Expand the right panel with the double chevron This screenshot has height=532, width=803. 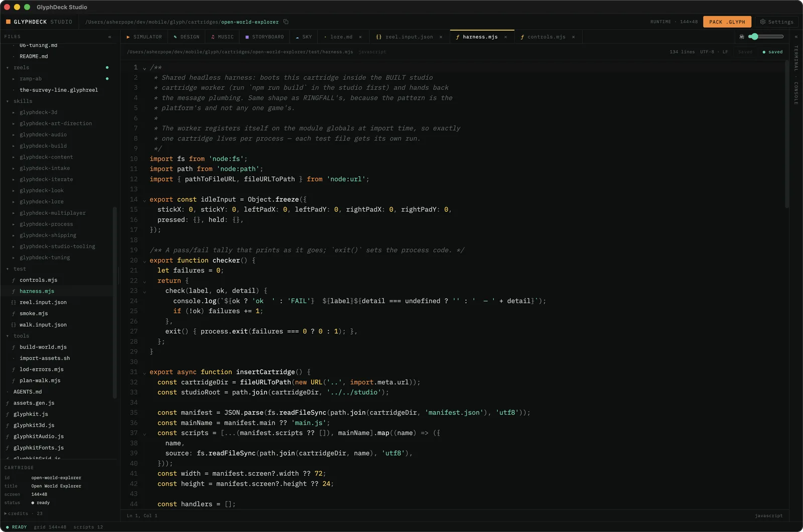pos(795,37)
